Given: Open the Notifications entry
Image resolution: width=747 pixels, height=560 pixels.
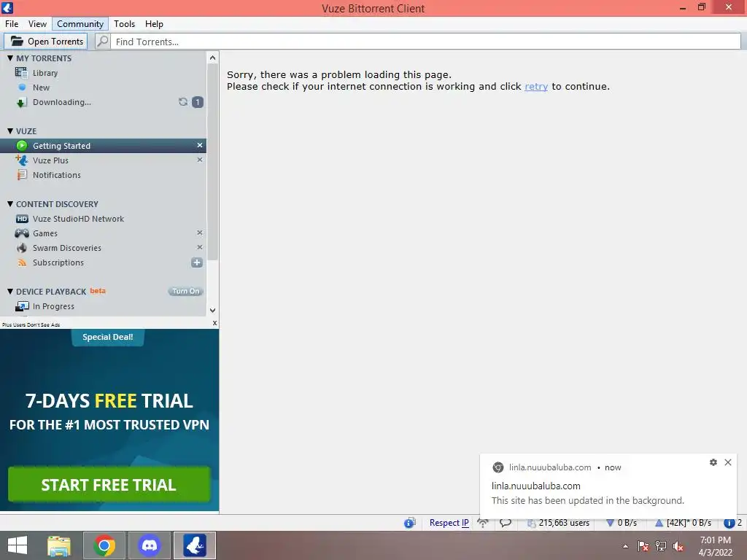Looking at the screenshot, I should pyautogui.click(x=57, y=175).
